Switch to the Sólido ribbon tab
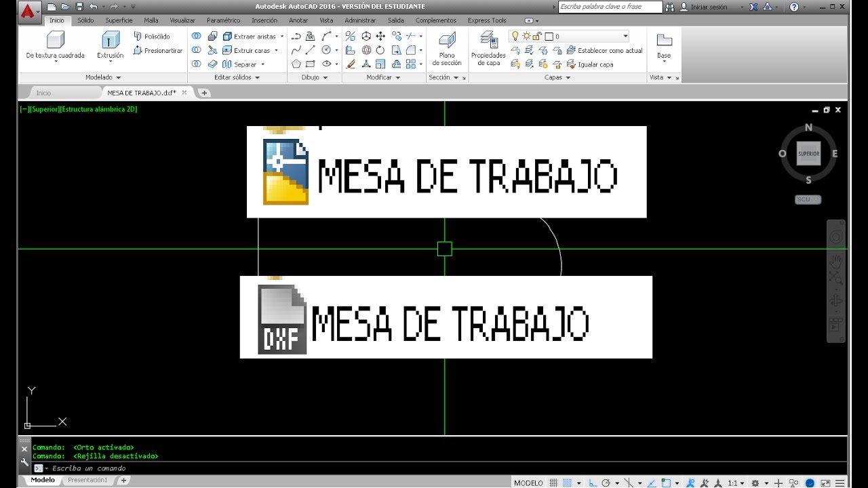 [x=85, y=20]
